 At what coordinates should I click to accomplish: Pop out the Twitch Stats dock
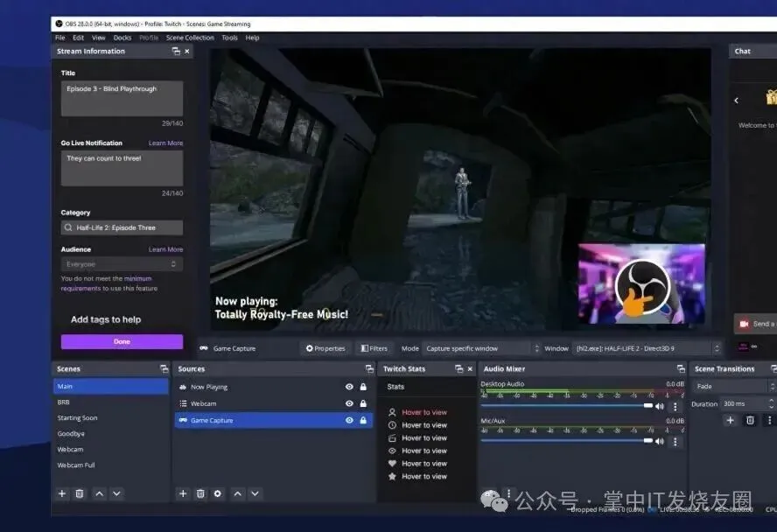458,368
